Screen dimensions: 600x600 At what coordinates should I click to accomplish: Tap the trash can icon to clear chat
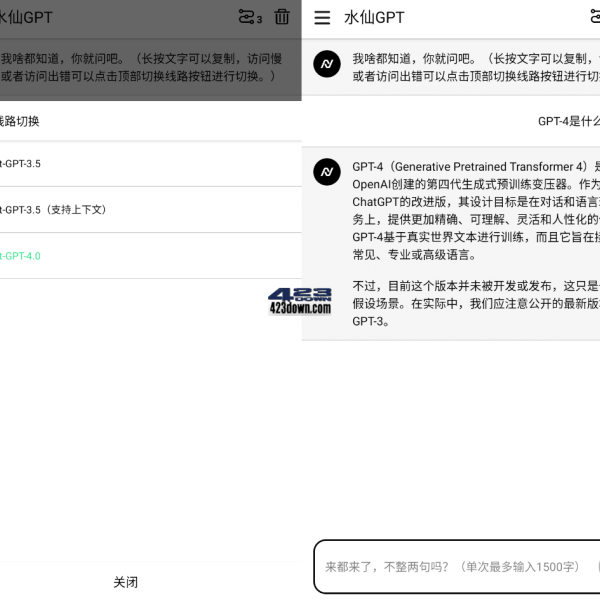(282, 17)
